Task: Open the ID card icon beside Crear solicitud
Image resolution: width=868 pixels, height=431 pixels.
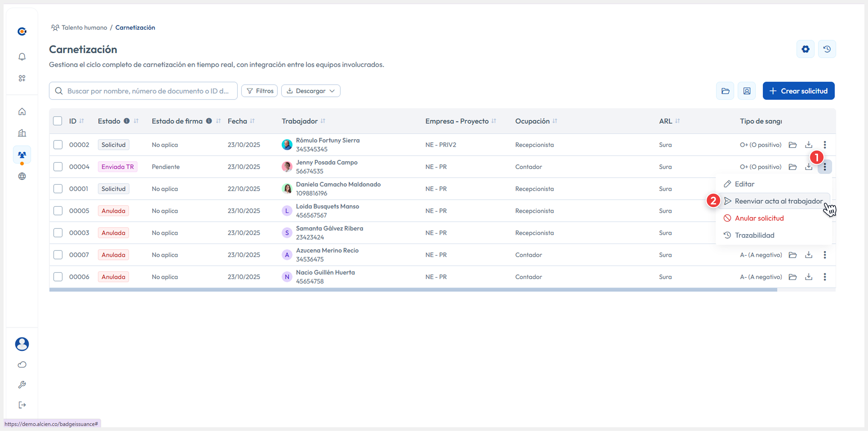Action: tap(747, 91)
